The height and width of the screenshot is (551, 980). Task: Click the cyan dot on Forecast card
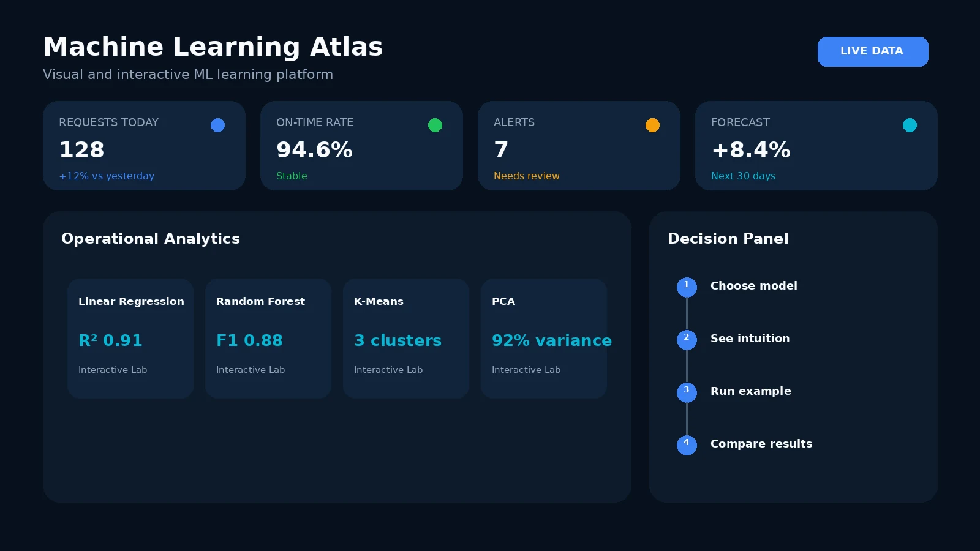click(x=910, y=125)
